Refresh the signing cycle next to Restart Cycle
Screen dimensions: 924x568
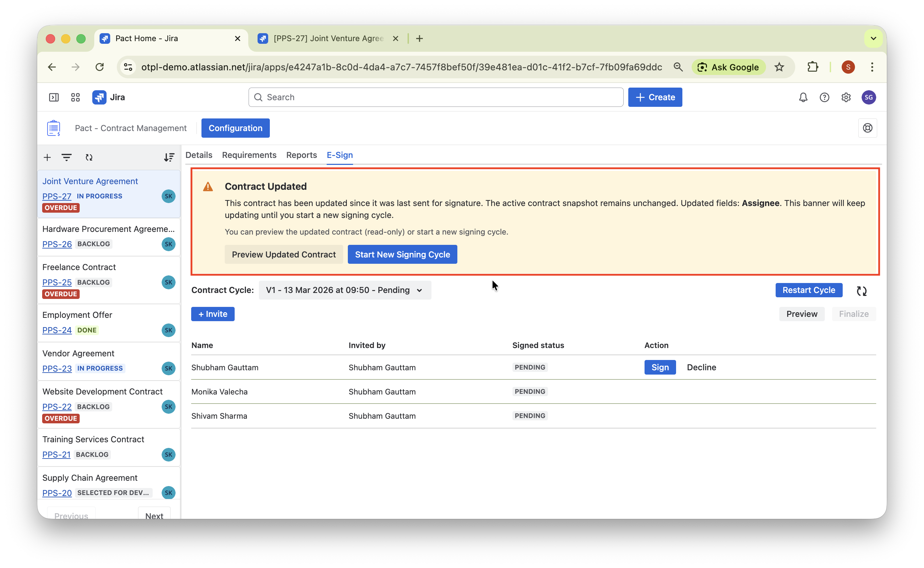[x=861, y=291]
